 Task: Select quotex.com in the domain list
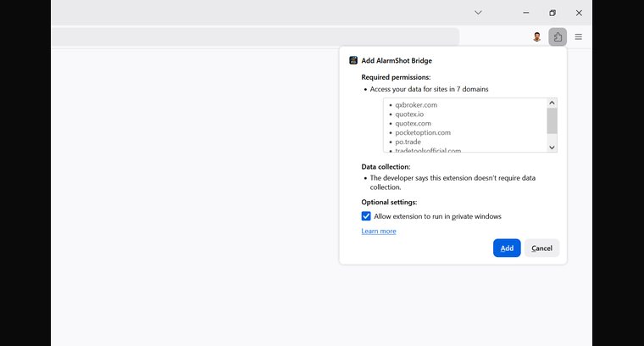(413, 123)
